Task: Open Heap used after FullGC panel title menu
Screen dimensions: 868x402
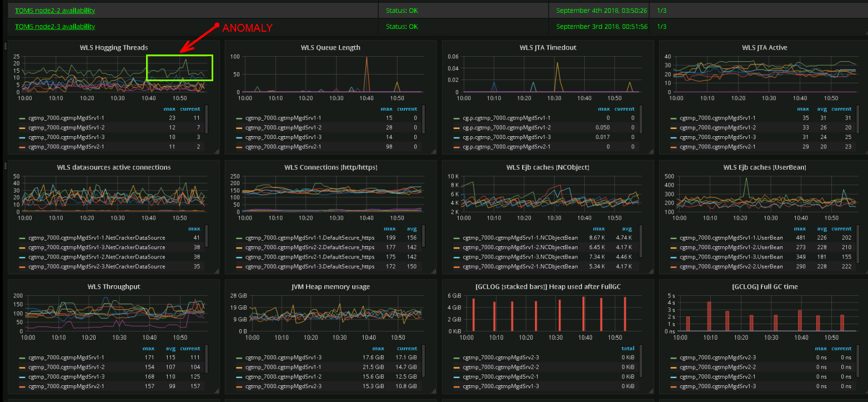Action: [x=548, y=286]
